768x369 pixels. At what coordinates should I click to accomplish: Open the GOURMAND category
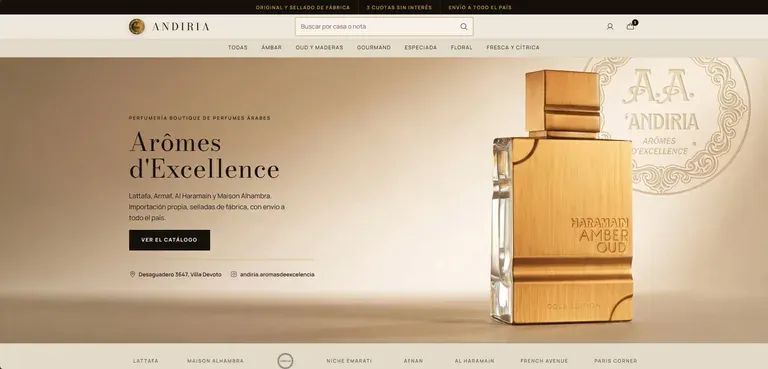click(374, 48)
